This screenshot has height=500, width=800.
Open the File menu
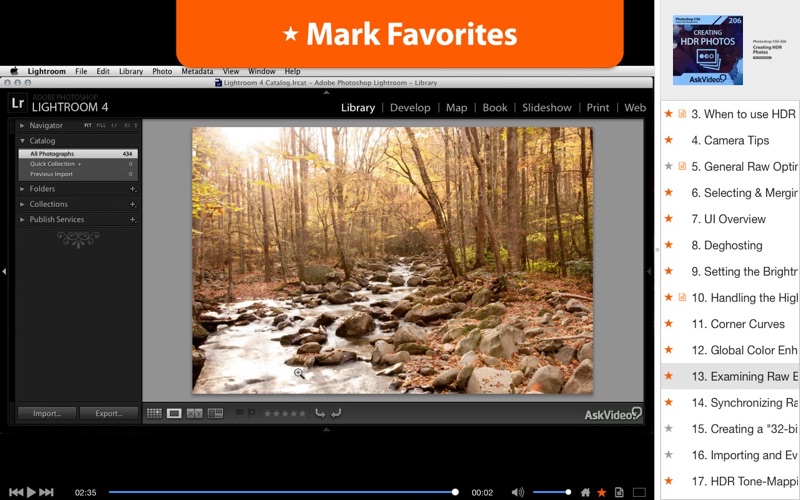pyautogui.click(x=81, y=71)
